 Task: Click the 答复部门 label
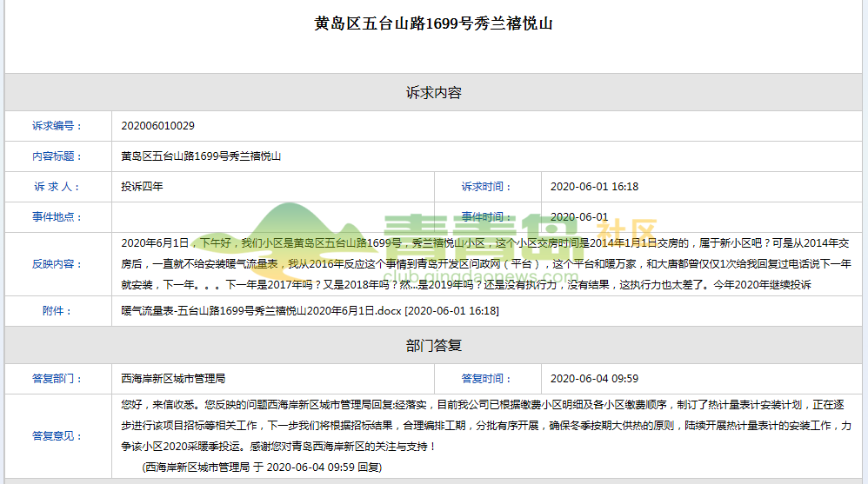(x=57, y=379)
